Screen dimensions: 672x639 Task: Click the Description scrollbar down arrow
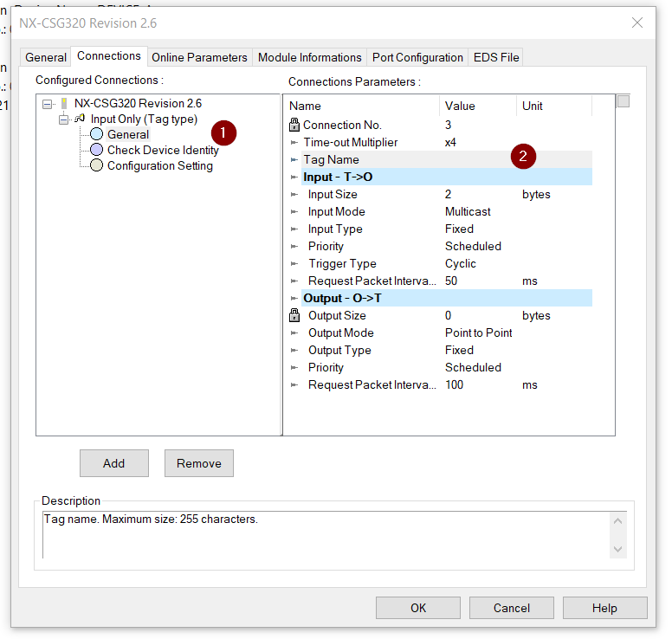click(618, 549)
